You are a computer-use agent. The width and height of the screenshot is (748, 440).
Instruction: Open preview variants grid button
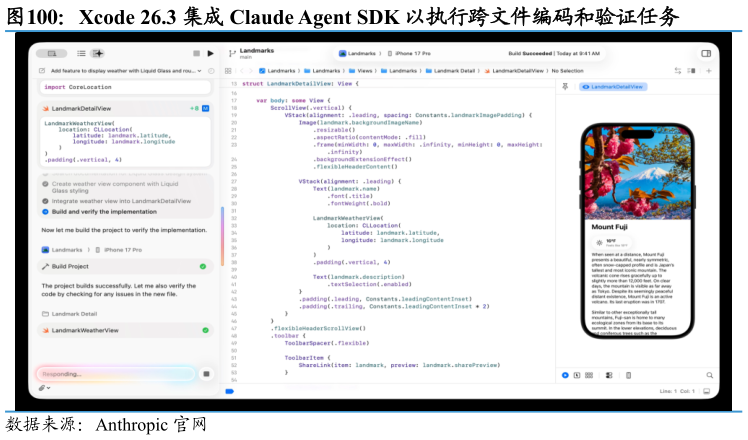pyautogui.click(x=589, y=375)
